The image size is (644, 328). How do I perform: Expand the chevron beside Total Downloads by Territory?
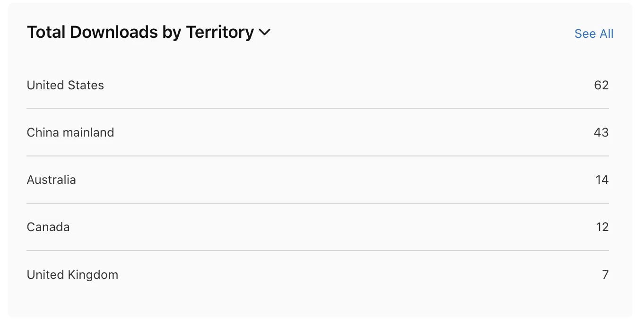click(x=265, y=33)
